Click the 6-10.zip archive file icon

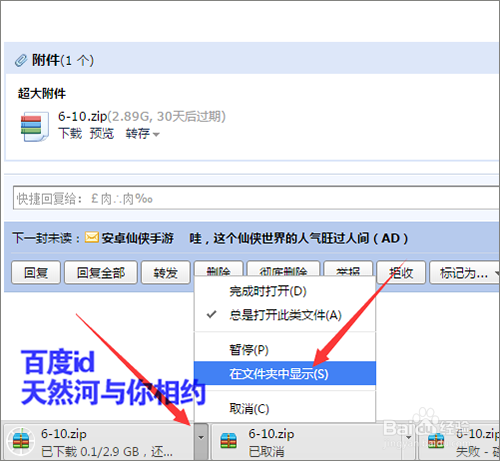[x=34, y=126]
